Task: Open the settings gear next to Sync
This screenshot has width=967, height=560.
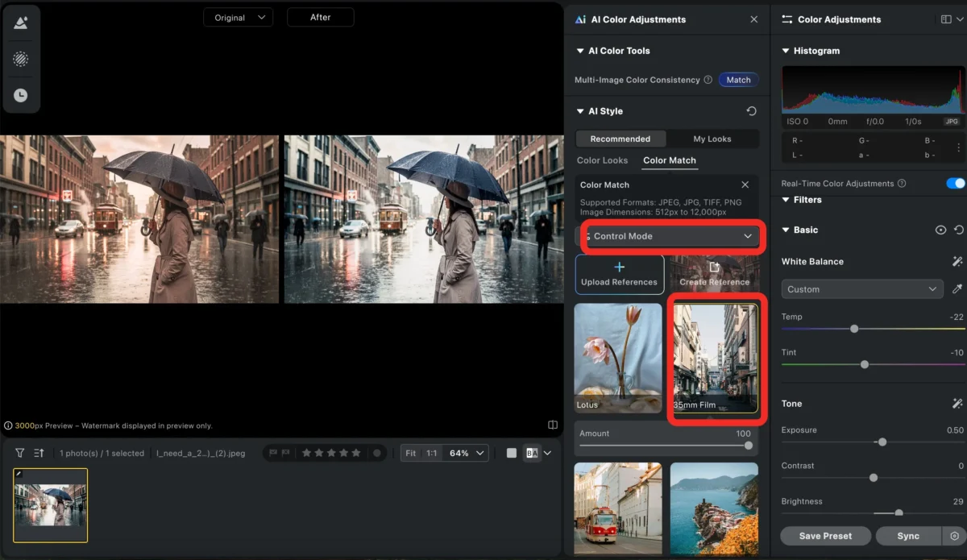Action: [x=955, y=536]
